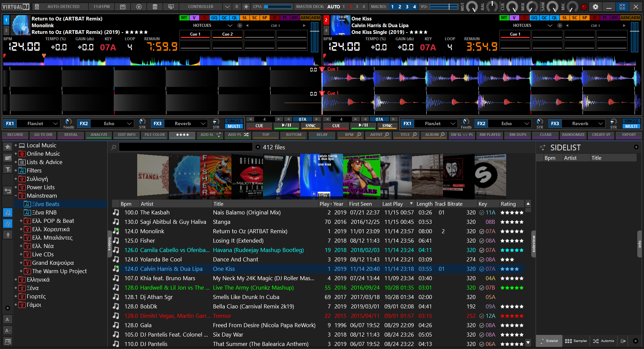Switch to the Sampler tab
The height and width of the screenshot is (349, 644).
click(576, 341)
